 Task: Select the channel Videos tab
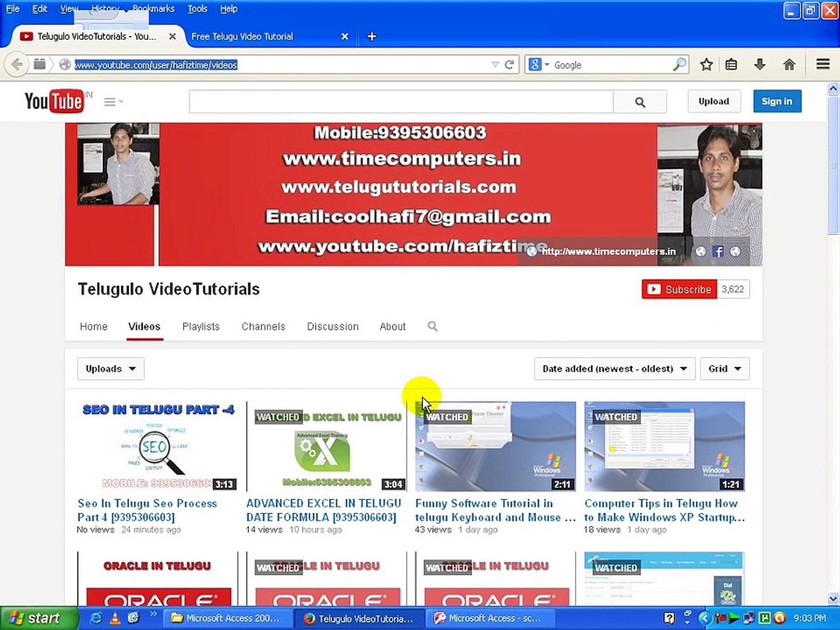(x=145, y=327)
